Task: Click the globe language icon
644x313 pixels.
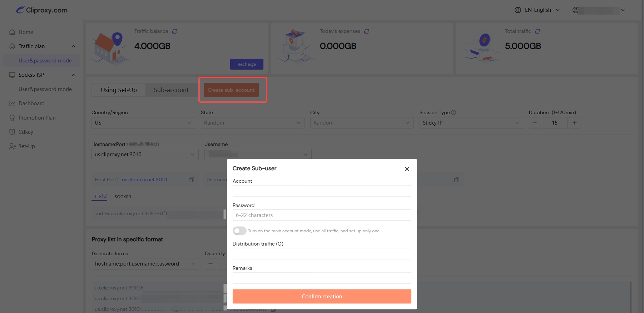Action: (x=518, y=10)
